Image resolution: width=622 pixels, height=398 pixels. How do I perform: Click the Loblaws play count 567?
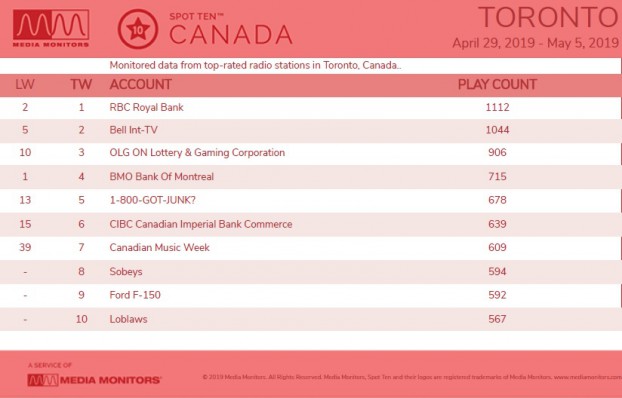point(497,319)
